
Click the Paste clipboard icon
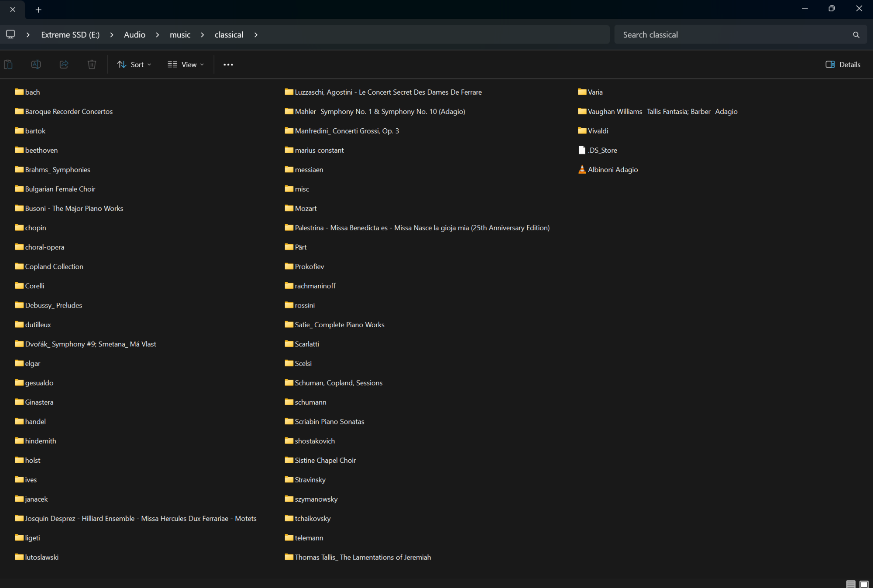click(8, 65)
